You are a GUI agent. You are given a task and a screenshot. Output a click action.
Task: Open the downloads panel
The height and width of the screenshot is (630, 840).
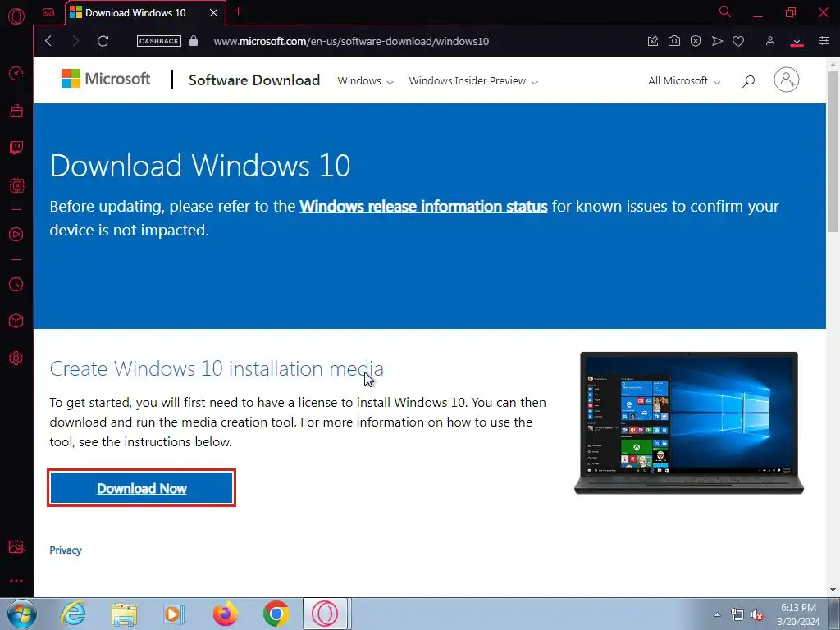pyautogui.click(x=797, y=41)
